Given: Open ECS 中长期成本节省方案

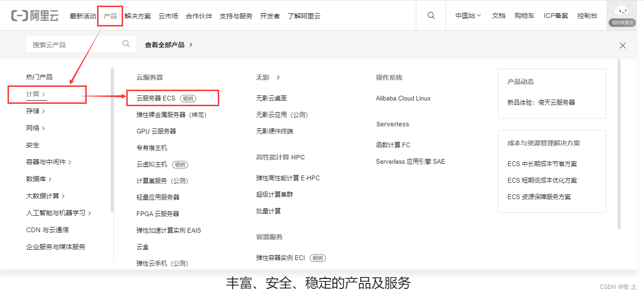Looking at the screenshot, I should point(542,164).
